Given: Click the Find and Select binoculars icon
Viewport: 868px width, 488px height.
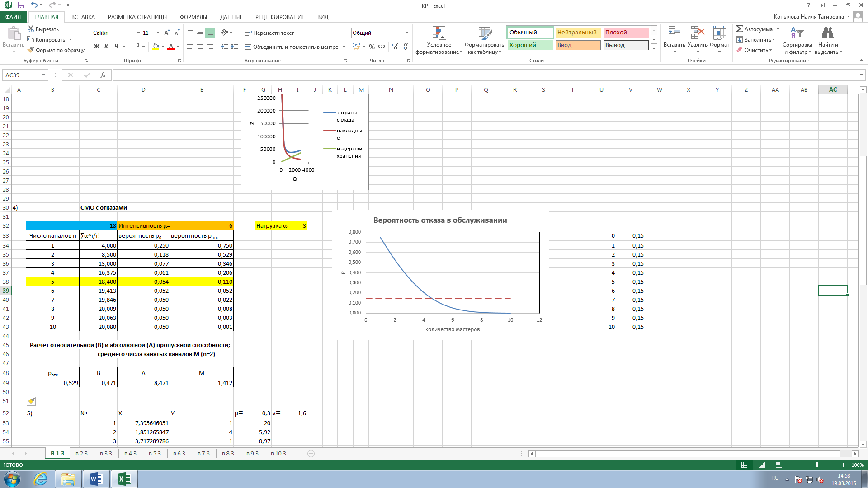Looking at the screenshot, I should click(828, 33).
